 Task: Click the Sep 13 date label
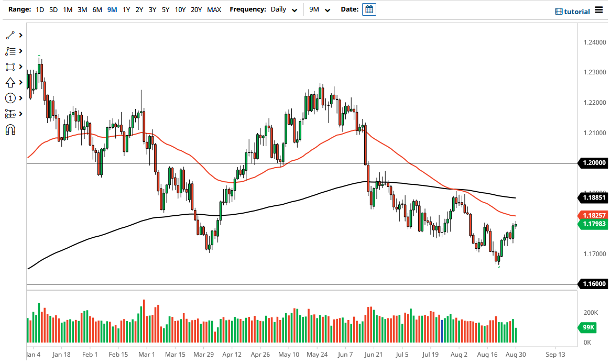(x=555, y=355)
